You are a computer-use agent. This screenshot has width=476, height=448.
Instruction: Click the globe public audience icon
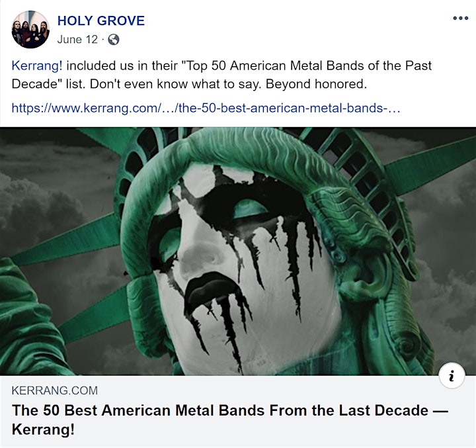114,40
